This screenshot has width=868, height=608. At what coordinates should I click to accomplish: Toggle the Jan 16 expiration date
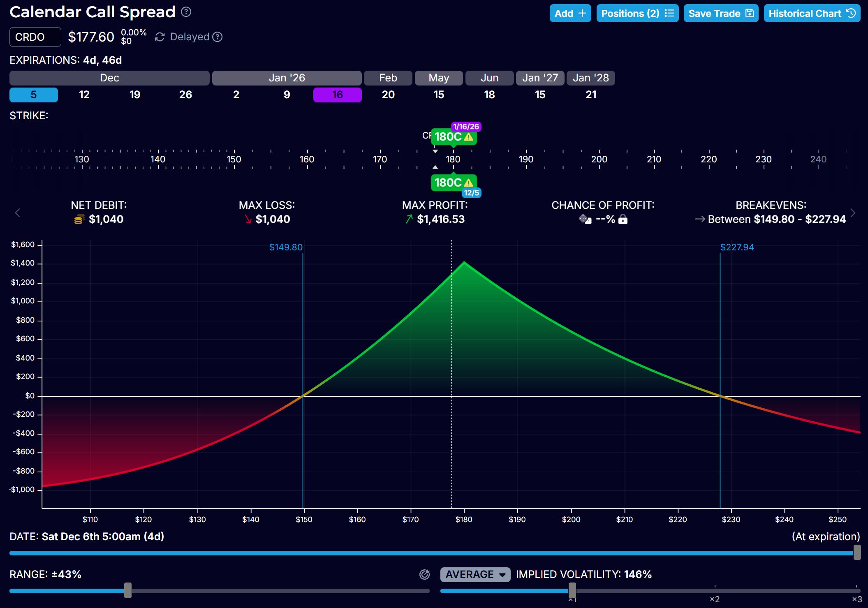pyautogui.click(x=337, y=95)
